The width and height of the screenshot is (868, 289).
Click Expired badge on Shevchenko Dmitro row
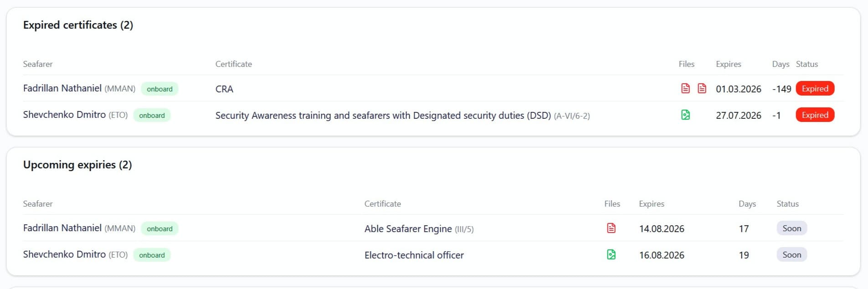click(x=815, y=115)
